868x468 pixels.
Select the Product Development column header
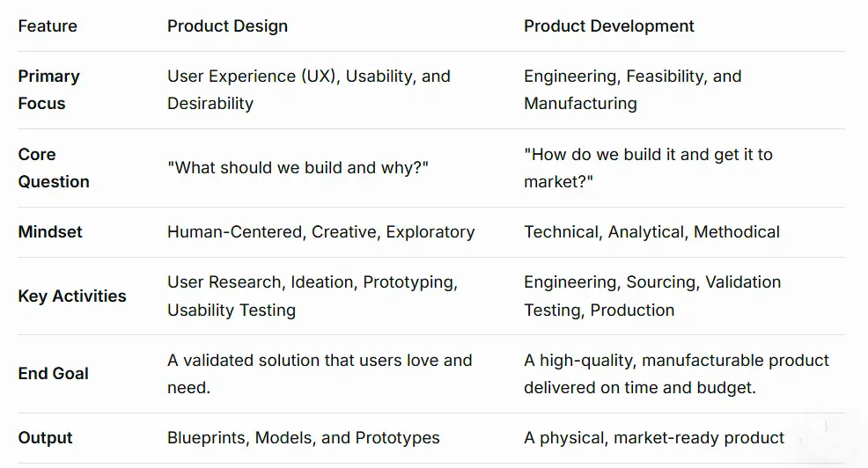608,26
